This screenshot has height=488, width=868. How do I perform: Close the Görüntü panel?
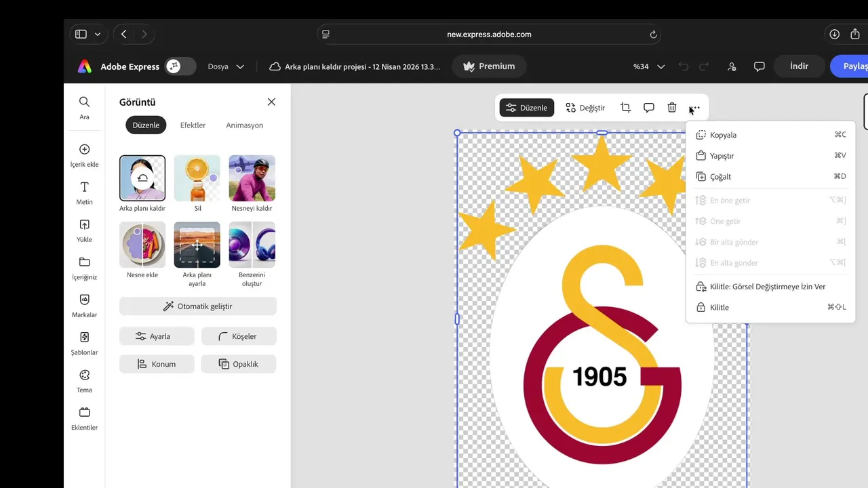tap(271, 102)
